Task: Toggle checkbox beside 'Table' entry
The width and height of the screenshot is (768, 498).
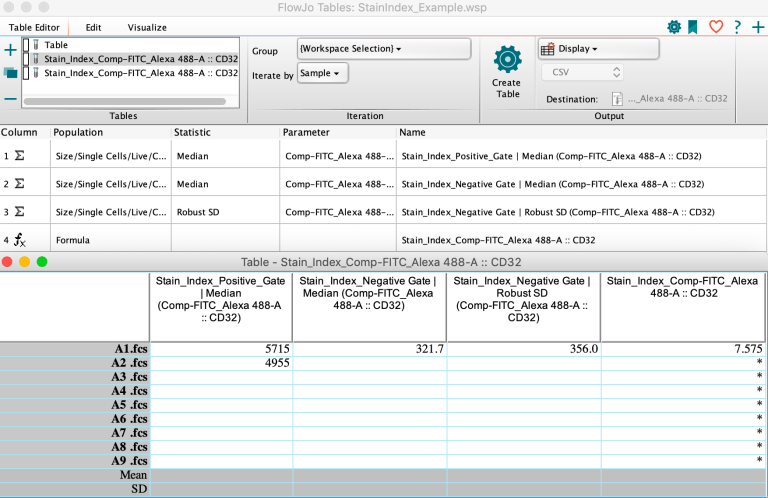Action: pos(27,45)
